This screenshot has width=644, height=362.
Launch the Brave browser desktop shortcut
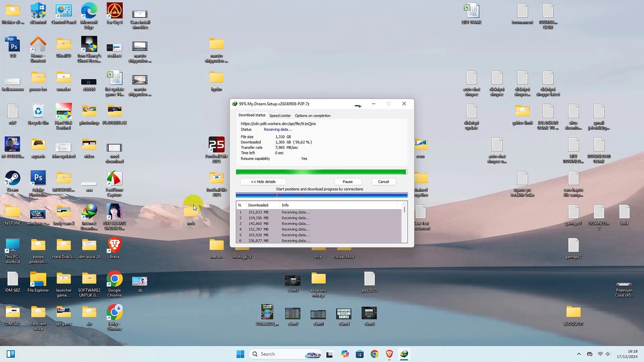(x=115, y=248)
